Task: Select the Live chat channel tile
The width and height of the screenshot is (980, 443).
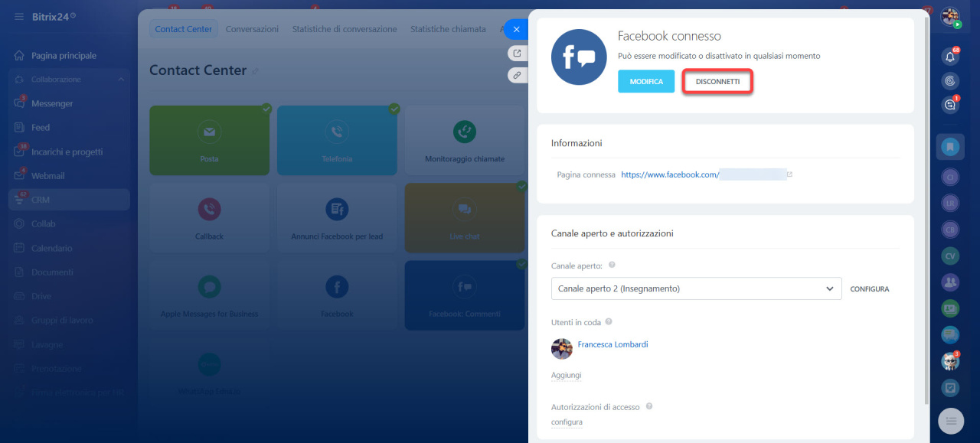Action: click(464, 217)
